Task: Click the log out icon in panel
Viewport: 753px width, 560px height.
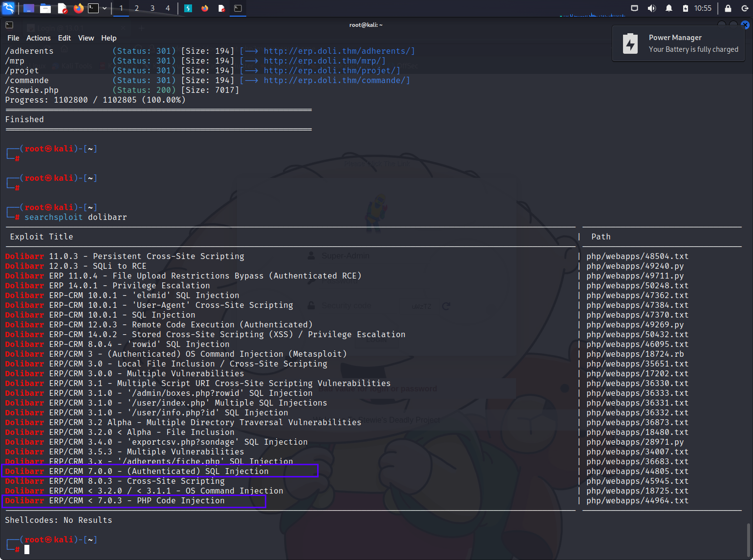Action: coord(745,8)
